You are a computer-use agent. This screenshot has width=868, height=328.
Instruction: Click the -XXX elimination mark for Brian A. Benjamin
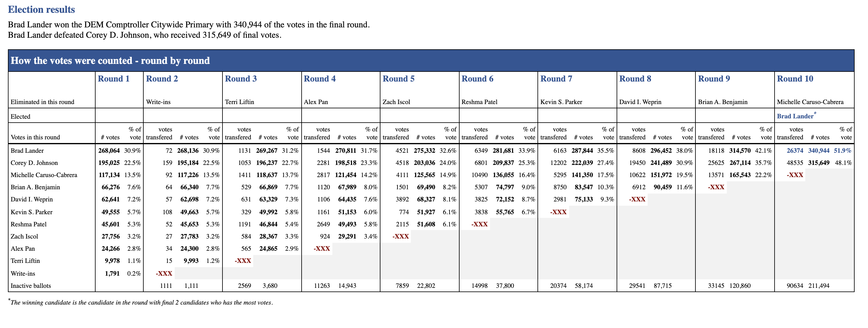716,187
